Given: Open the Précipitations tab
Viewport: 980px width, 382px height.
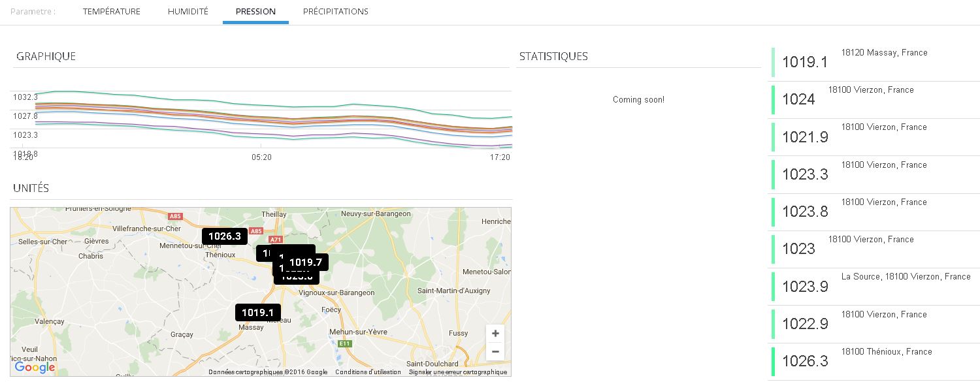Looking at the screenshot, I should (335, 12).
